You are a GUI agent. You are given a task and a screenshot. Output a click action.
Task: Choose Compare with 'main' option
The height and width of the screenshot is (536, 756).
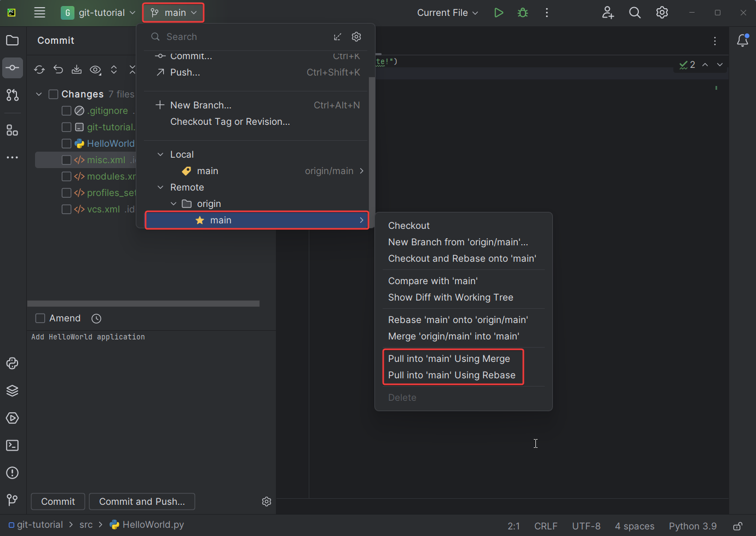coord(432,281)
